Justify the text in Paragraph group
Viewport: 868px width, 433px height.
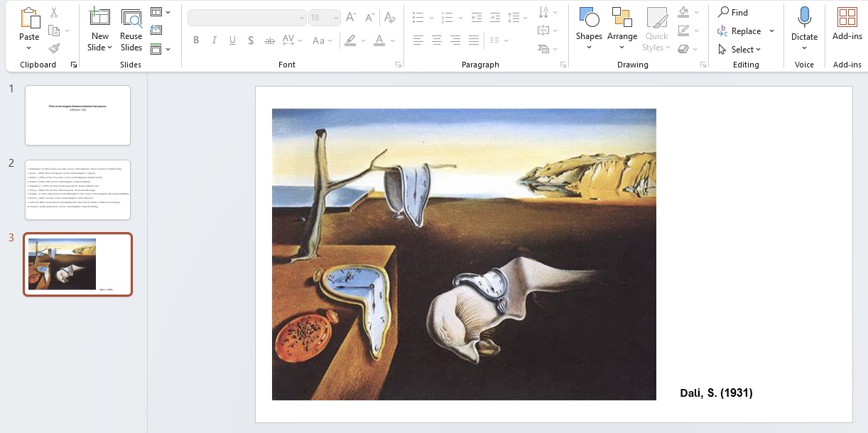click(x=474, y=40)
